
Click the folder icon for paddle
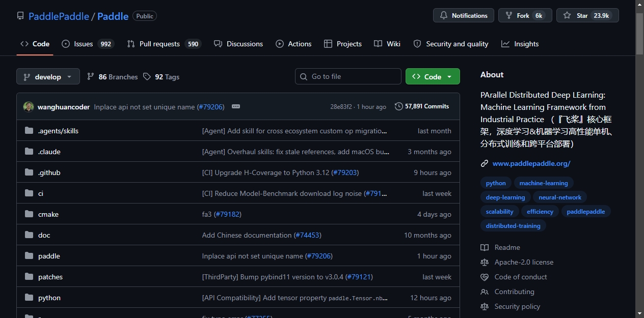point(29,256)
